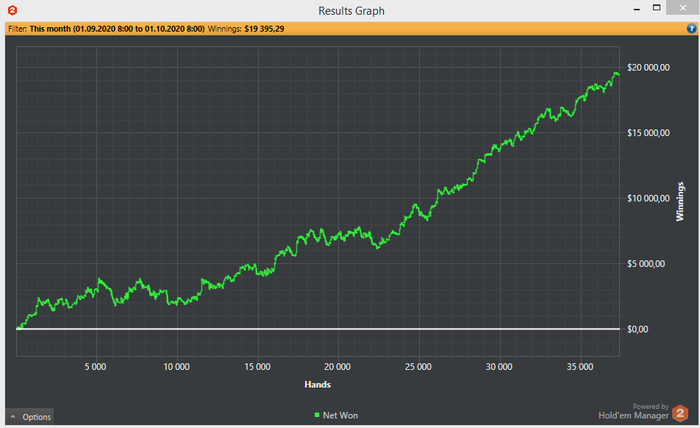
Task: Click the vertical Winnings axis title
Action: click(x=680, y=201)
